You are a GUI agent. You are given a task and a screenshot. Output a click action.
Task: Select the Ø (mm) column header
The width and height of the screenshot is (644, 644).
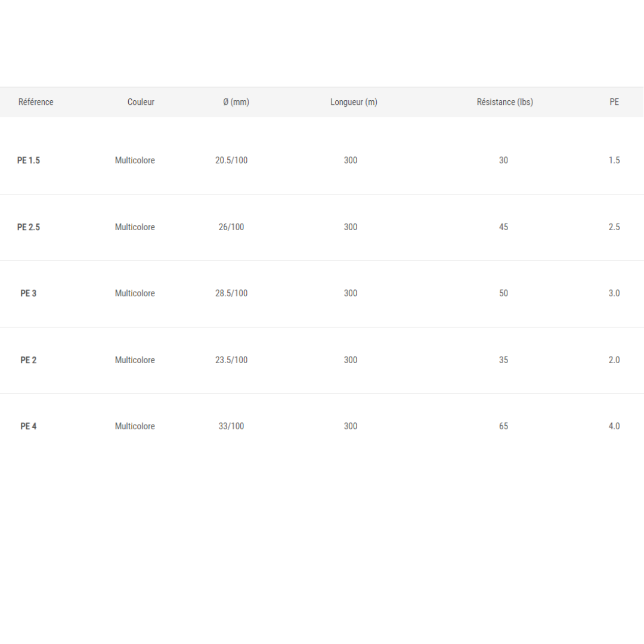click(236, 102)
